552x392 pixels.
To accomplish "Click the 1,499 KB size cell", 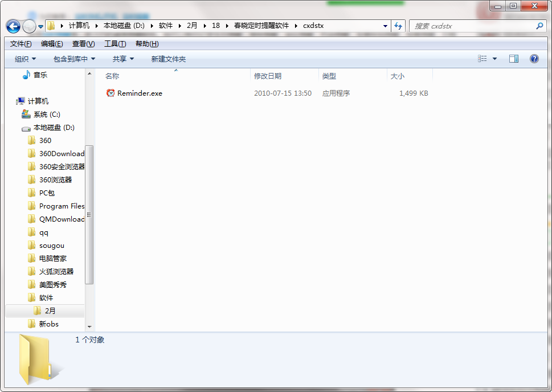I will (414, 93).
